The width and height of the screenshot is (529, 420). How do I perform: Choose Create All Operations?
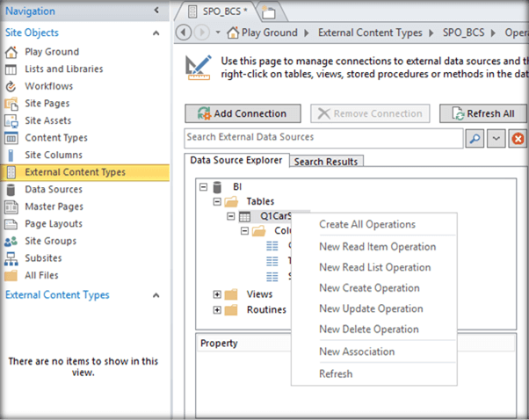367,224
